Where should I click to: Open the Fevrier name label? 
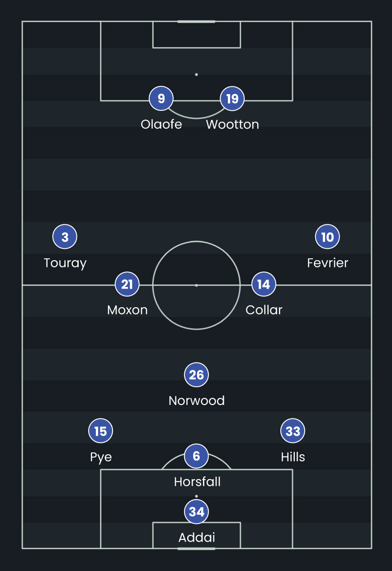327,263
